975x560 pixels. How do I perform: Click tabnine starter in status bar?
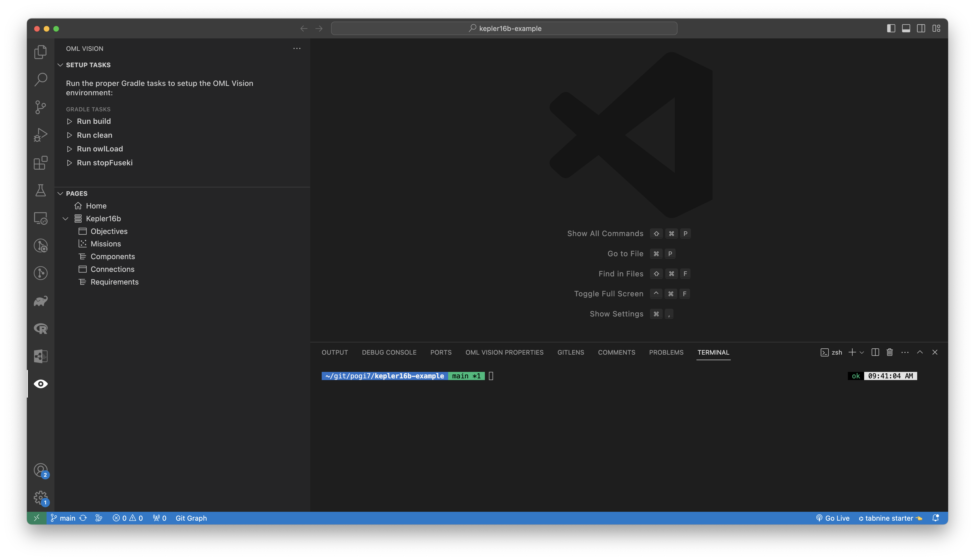click(x=890, y=518)
